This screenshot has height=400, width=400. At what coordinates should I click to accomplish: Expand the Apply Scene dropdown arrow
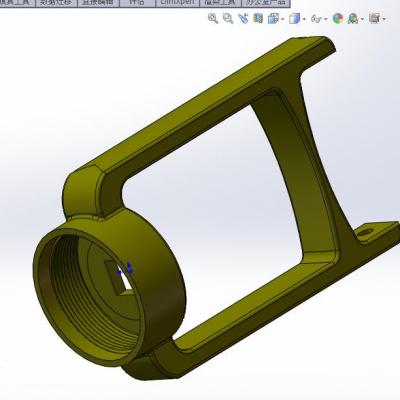click(x=362, y=19)
